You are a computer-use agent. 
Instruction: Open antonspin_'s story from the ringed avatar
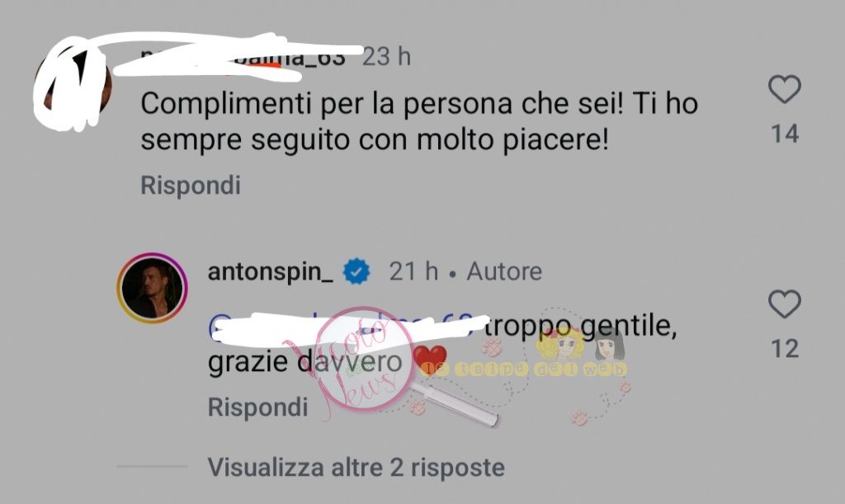[152, 288]
